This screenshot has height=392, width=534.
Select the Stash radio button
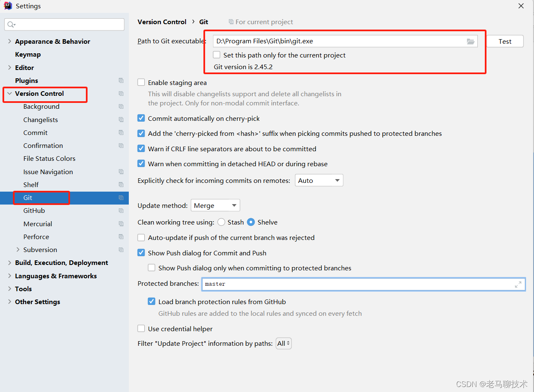click(221, 222)
